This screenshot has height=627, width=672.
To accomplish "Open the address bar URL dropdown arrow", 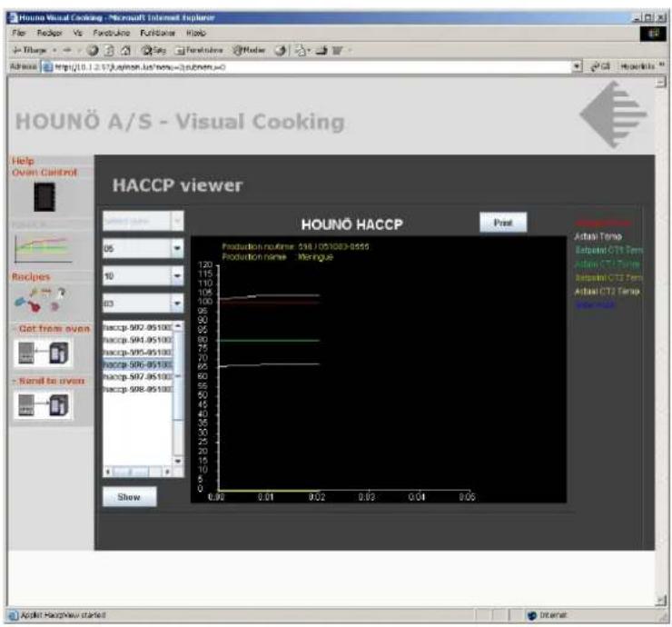I will tap(578, 66).
